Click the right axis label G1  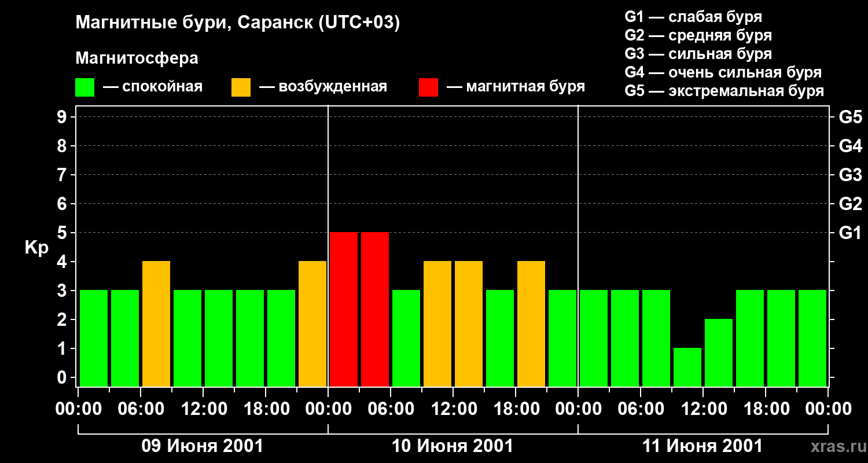point(850,233)
